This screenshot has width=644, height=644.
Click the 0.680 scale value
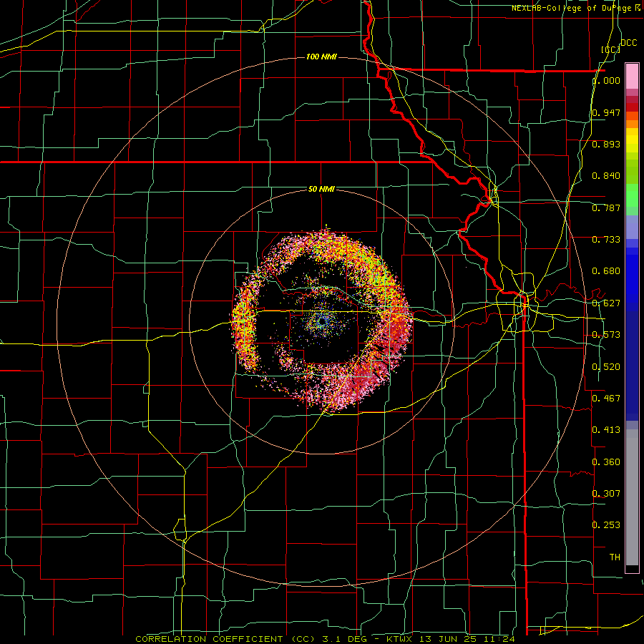[606, 271]
